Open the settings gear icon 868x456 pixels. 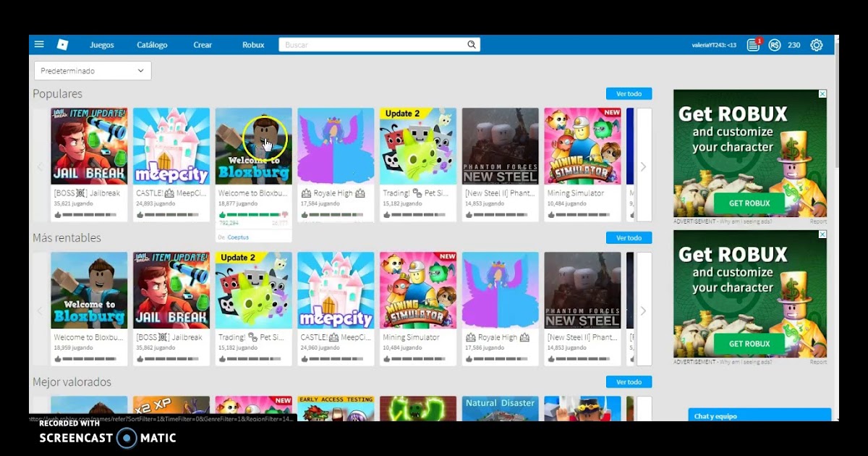817,45
